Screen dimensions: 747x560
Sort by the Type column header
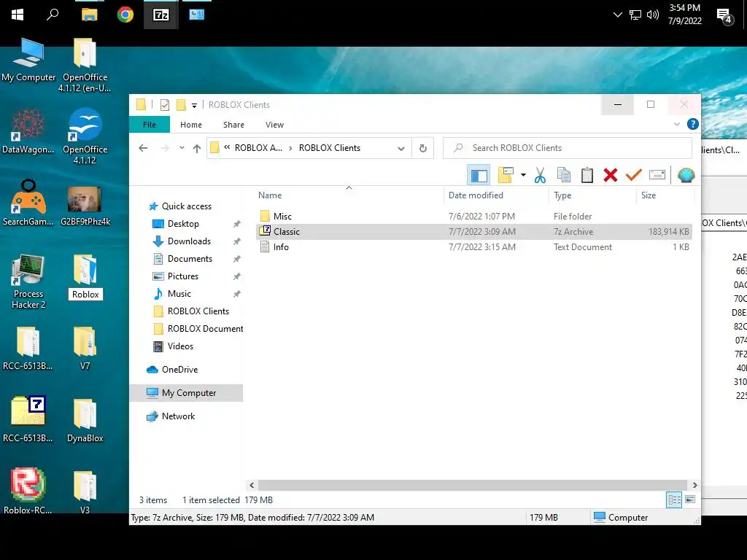pyautogui.click(x=562, y=195)
